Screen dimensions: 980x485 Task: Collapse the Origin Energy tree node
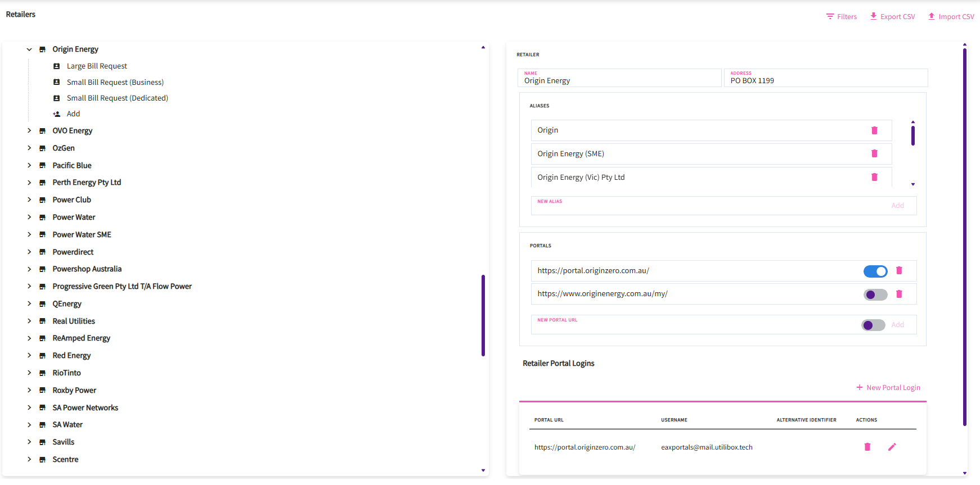click(29, 49)
